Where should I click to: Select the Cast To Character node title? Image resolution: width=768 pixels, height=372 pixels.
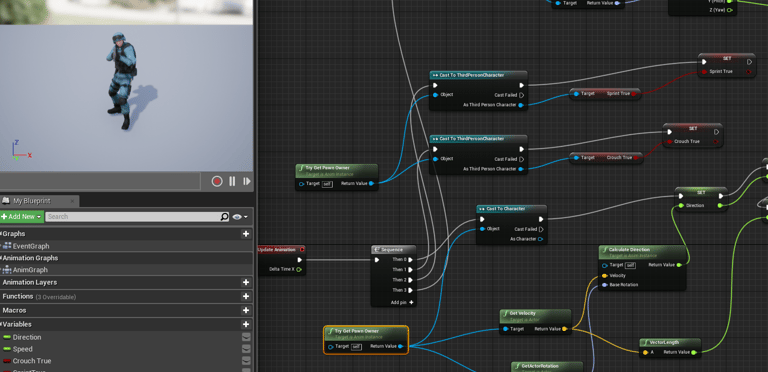pyautogui.click(x=505, y=209)
